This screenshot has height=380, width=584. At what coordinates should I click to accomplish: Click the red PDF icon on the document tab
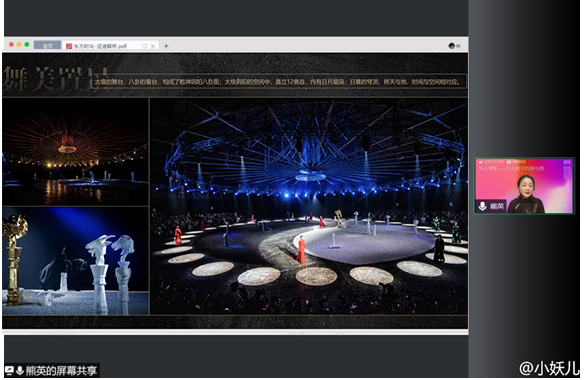(69, 46)
